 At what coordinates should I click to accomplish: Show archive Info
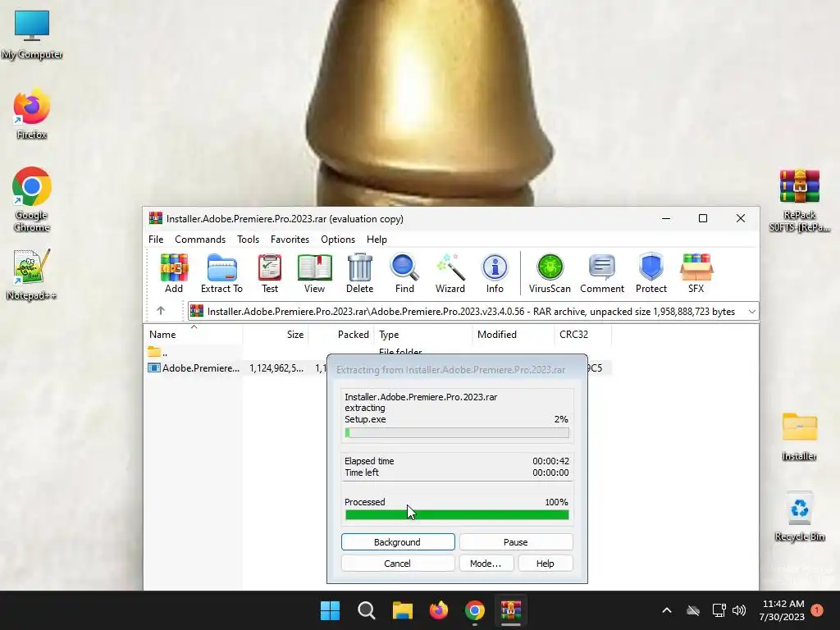point(495,273)
